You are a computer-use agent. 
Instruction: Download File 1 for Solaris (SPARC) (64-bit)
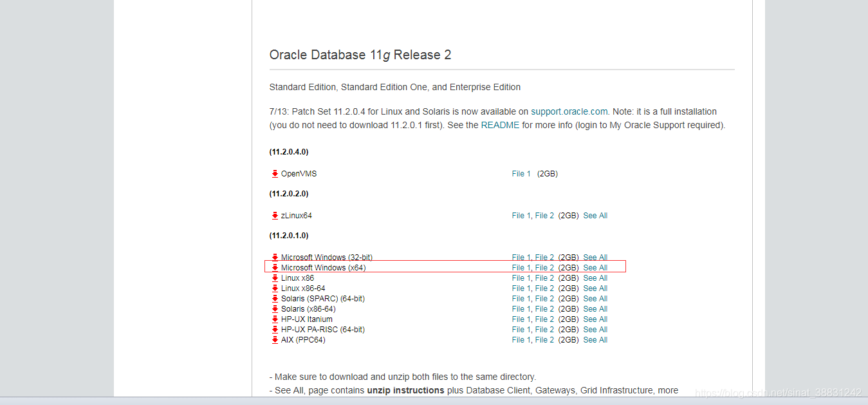coord(521,299)
